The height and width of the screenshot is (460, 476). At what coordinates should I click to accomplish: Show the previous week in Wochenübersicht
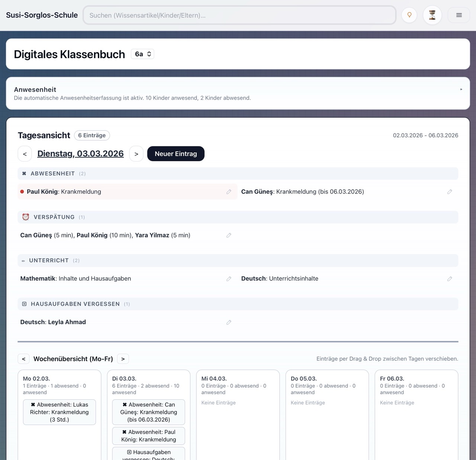click(24, 359)
